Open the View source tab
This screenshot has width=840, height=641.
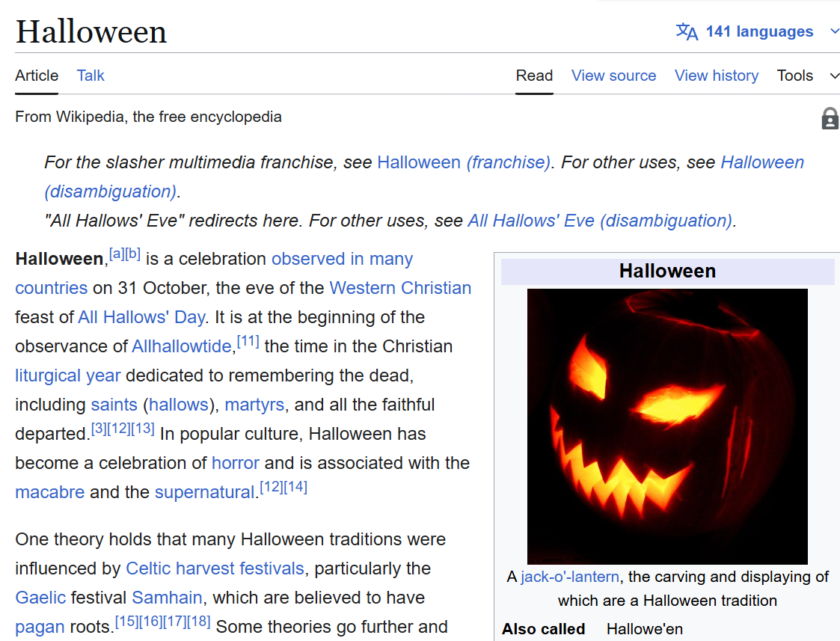click(x=613, y=76)
